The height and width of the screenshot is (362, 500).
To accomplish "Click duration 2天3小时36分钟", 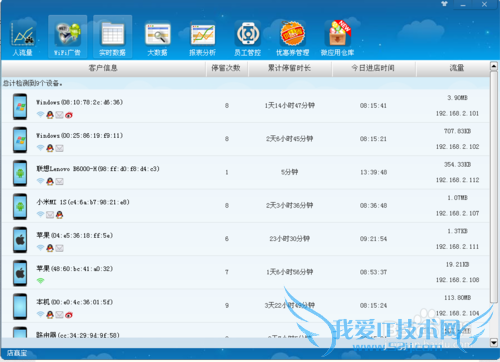I will pos(289,205).
